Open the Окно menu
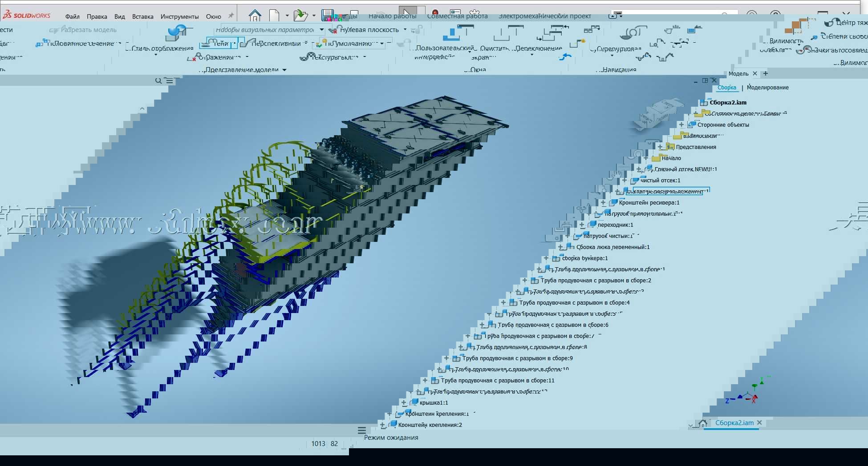The width and height of the screenshot is (868, 466). [x=213, y=16]
